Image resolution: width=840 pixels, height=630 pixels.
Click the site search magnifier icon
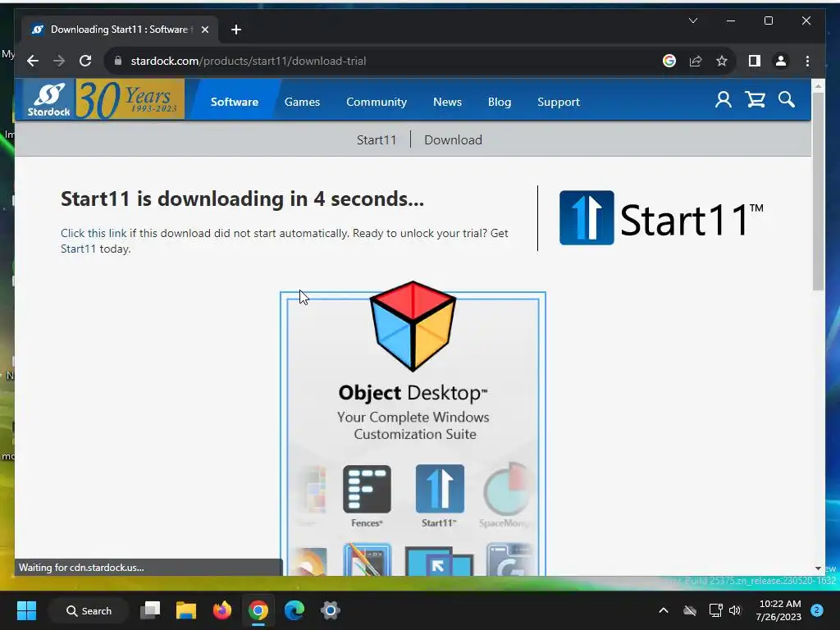[x=787, y=99]
